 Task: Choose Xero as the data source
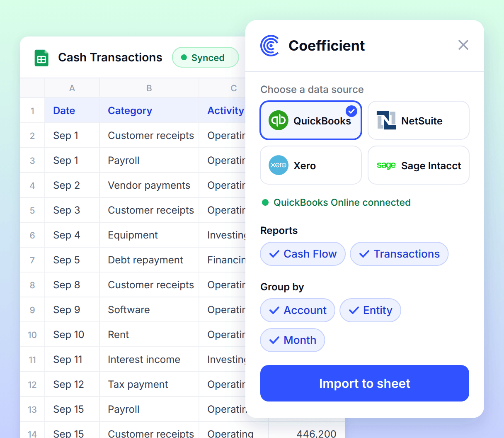(x=311, y=165)
